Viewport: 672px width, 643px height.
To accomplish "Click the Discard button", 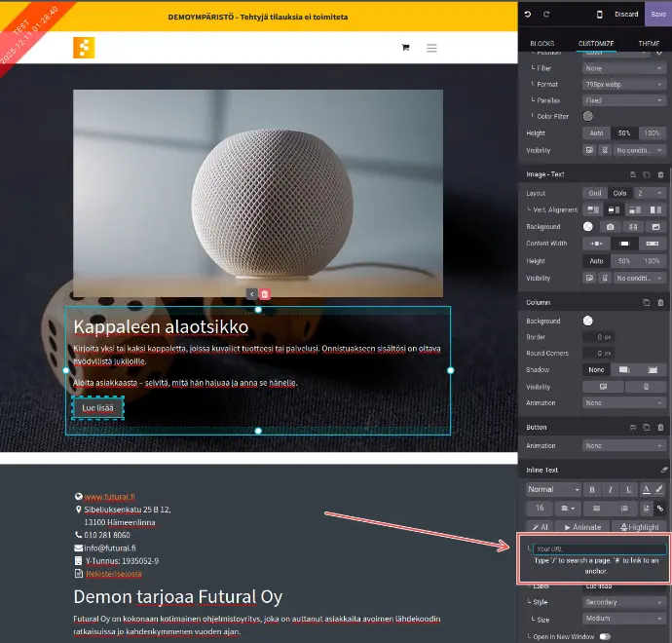I will 626,15.
